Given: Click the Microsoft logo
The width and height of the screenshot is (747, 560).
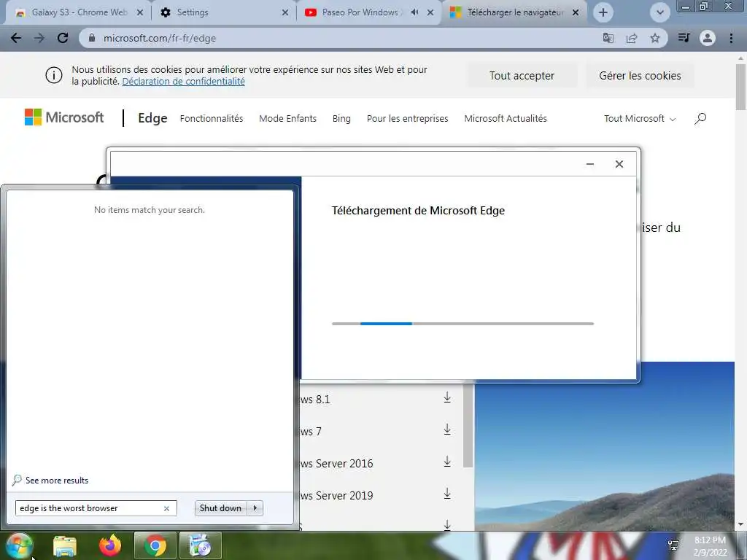Looking at the screenshot, I should click(x=64, y=117).
